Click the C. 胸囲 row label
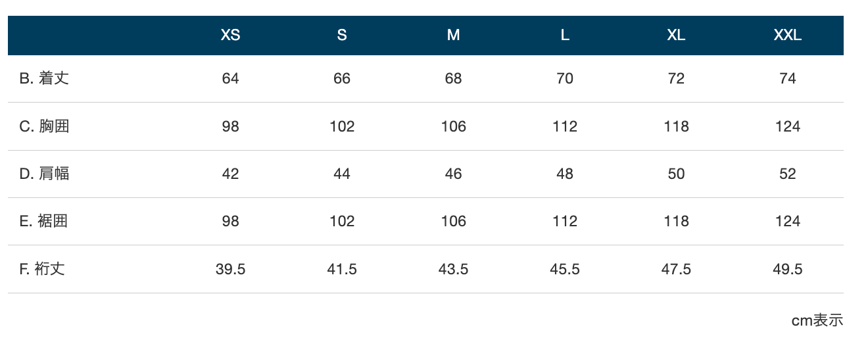Viewport: 868px width, 346px height. (x=44, y=126)
